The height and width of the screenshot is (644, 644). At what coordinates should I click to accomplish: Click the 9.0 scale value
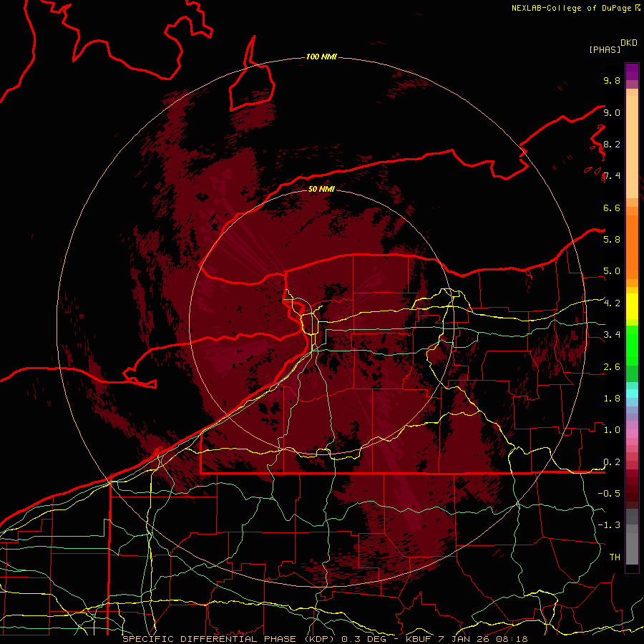pos(612,112)
